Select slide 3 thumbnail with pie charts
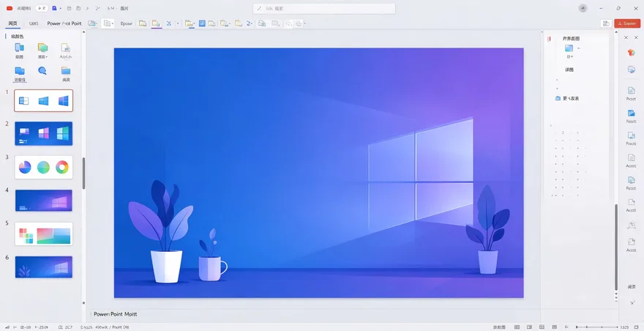 tap(43, 167)
